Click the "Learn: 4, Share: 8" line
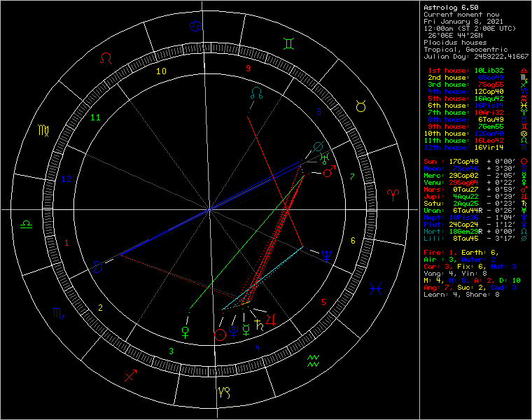The image size is (532, 420). coord(461,295)
